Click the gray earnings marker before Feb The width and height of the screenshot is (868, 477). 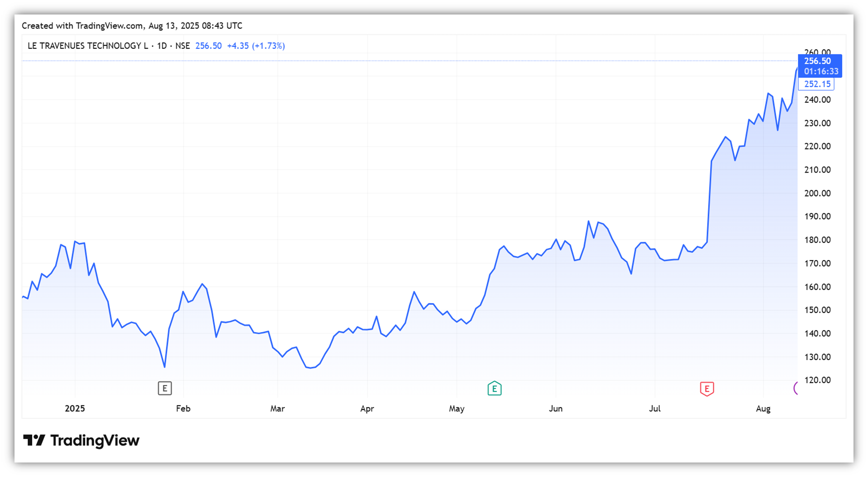tap(165, 388)
